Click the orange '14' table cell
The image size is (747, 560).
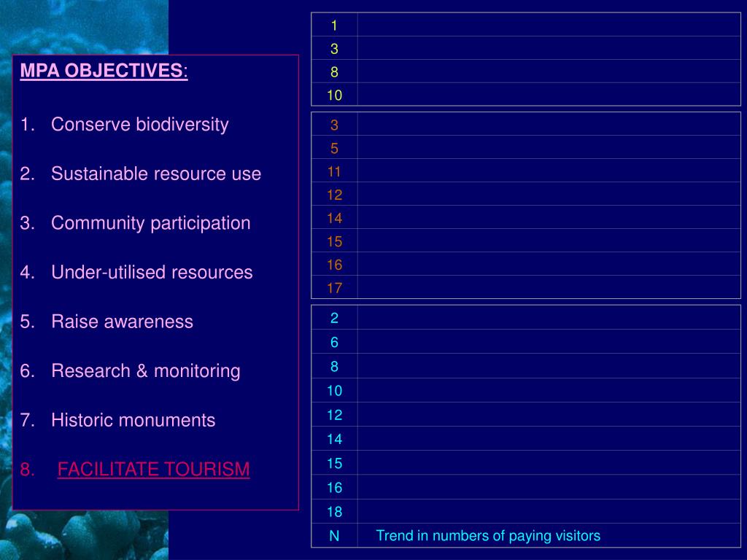click(334, 217)
